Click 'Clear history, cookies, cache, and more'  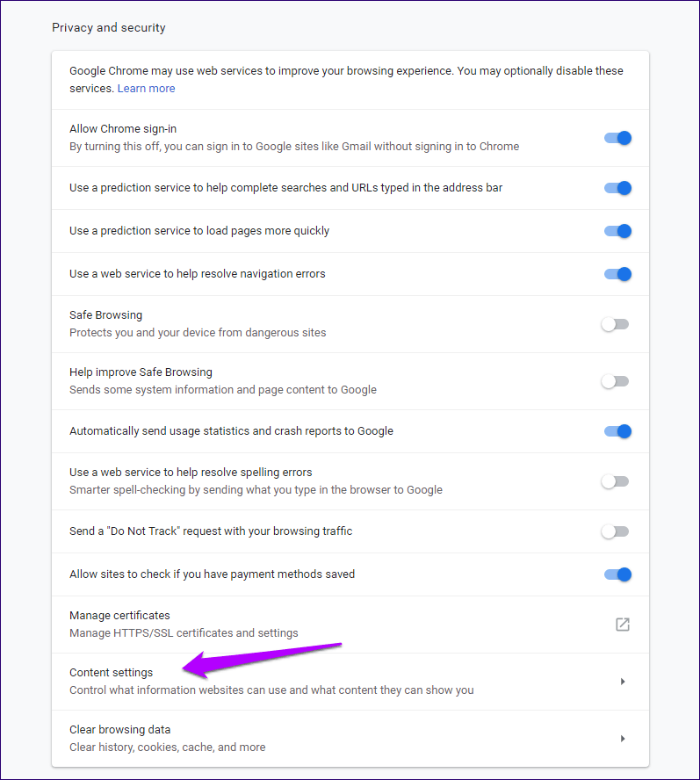tap(167, 747)
